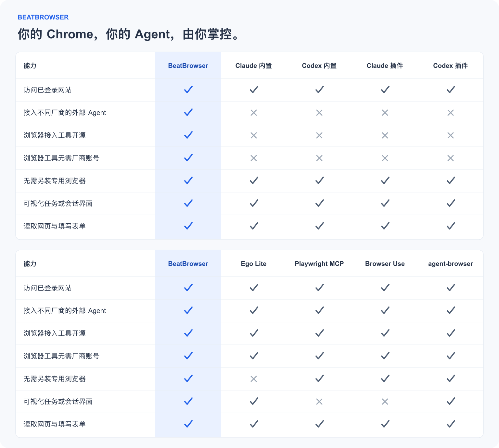Click the Codex 内置 column header
This screenshot has width=499, height=448.
[x=319, y=66]
